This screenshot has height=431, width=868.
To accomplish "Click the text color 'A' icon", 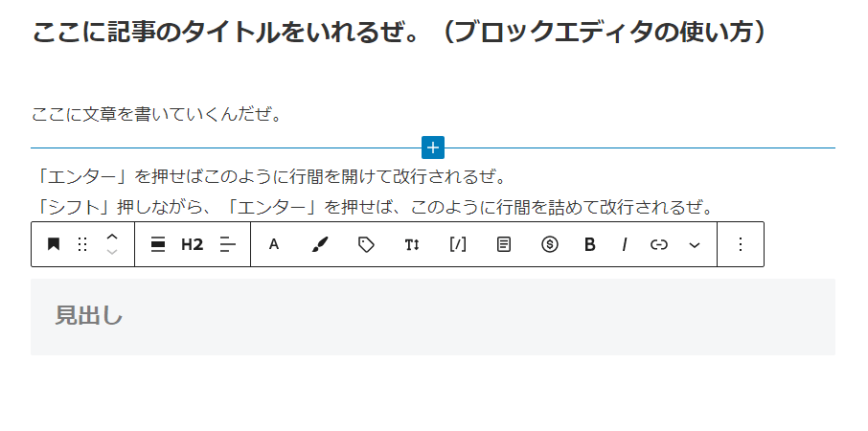I will (x=273, y=244).
